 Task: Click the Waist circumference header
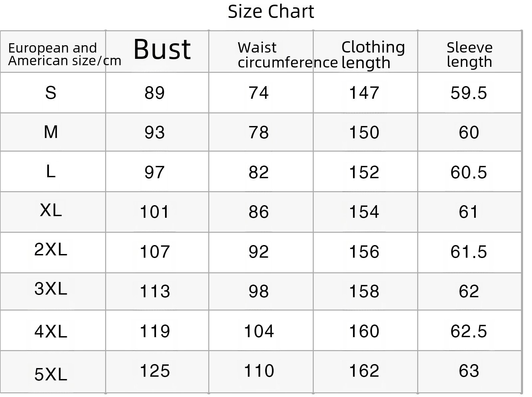(287, 55)
